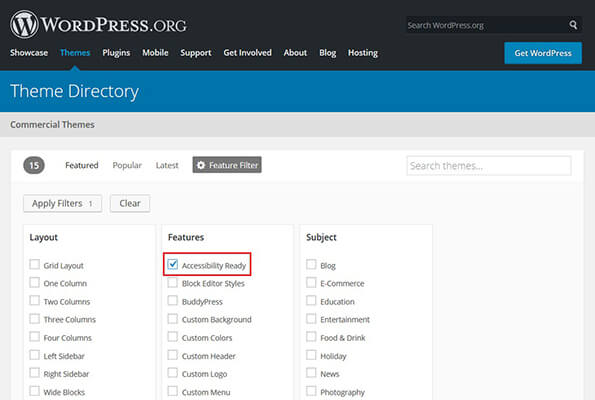Click the theme count badge 15

coord(34,165)
